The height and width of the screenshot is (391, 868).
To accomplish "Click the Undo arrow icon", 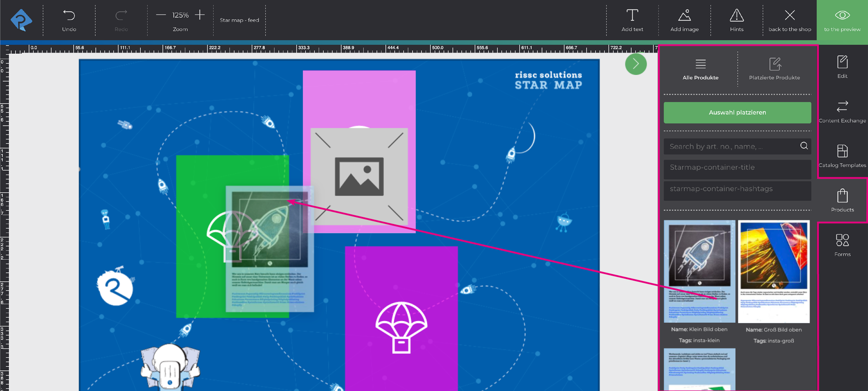I will [x=69, y=16].
